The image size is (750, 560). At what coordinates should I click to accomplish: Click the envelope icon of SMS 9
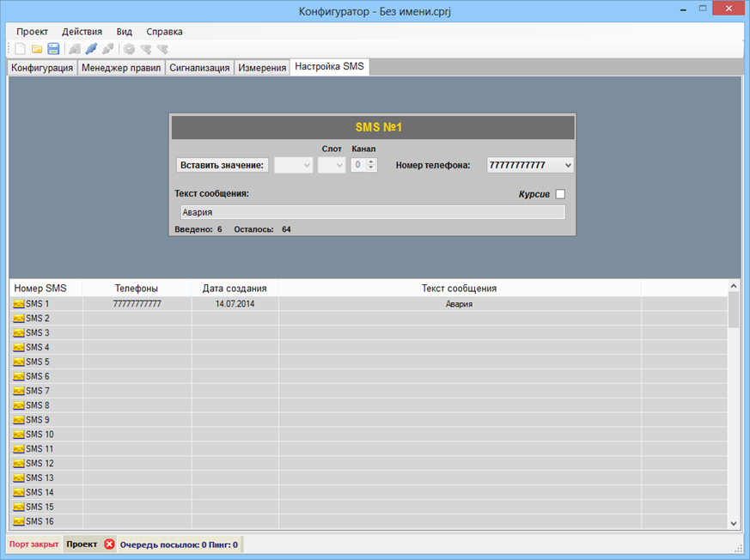coord(19,420)
